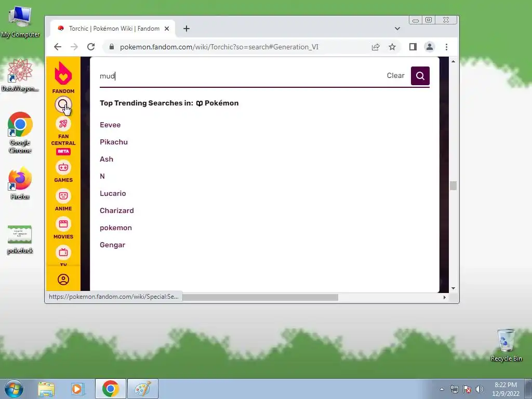Screen dimensions: 532x399
Task: Open a new Chrome tab
Action: (187, 29)
